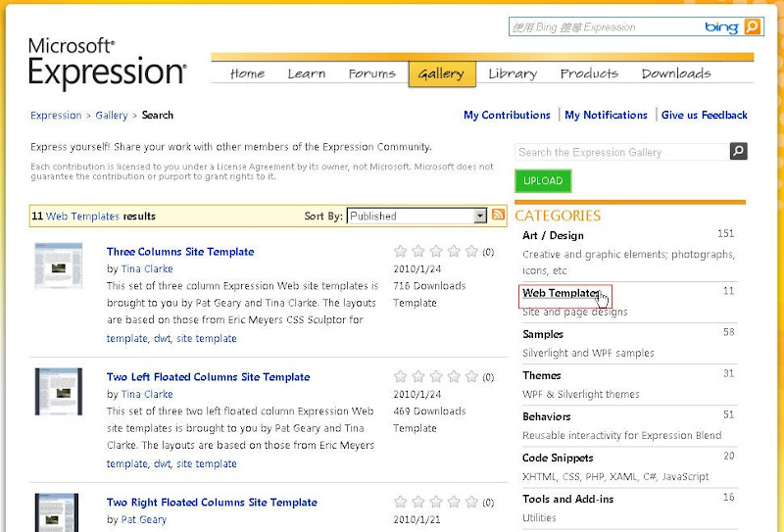Open Two Left Floated Columns Site Template title
This screenshot has height=532, width=784.
click(208, 377)
